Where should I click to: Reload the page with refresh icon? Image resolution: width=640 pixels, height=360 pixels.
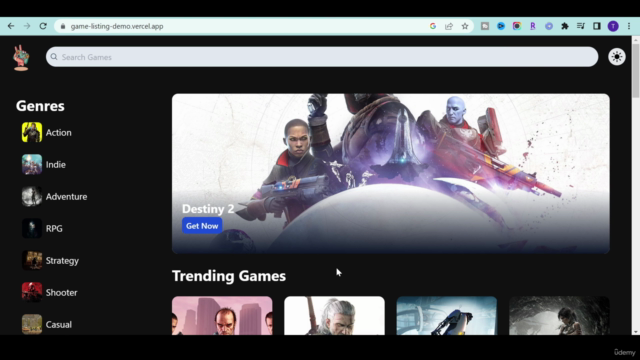[x=43, y=26]
